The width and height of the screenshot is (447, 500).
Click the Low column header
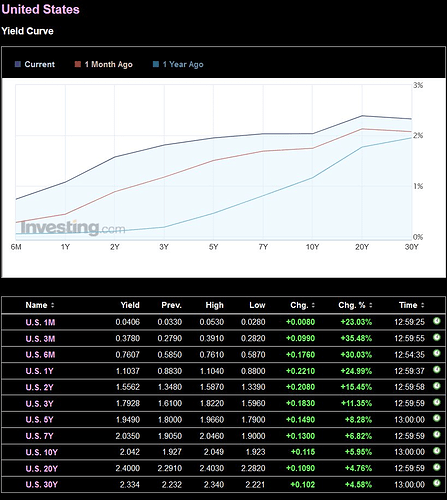257,305
